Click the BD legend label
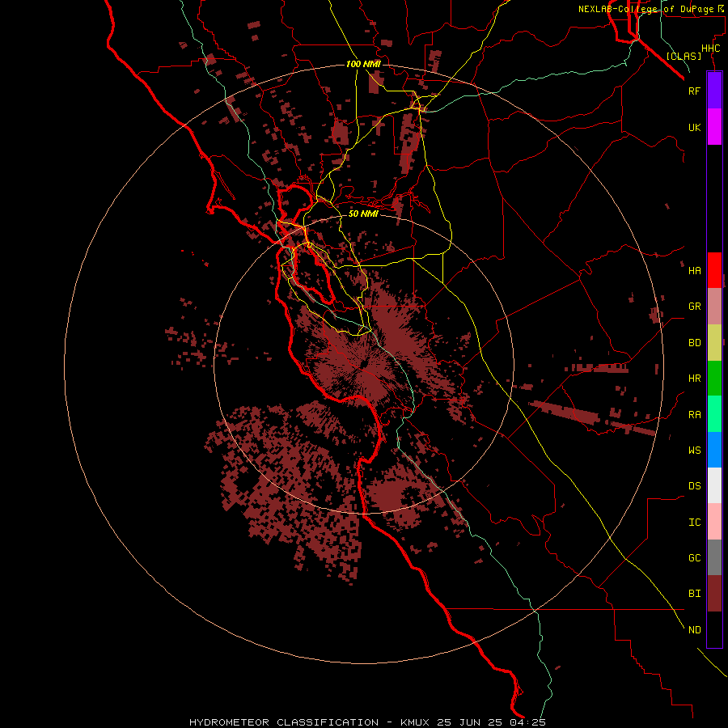 [x=695, y=343]
